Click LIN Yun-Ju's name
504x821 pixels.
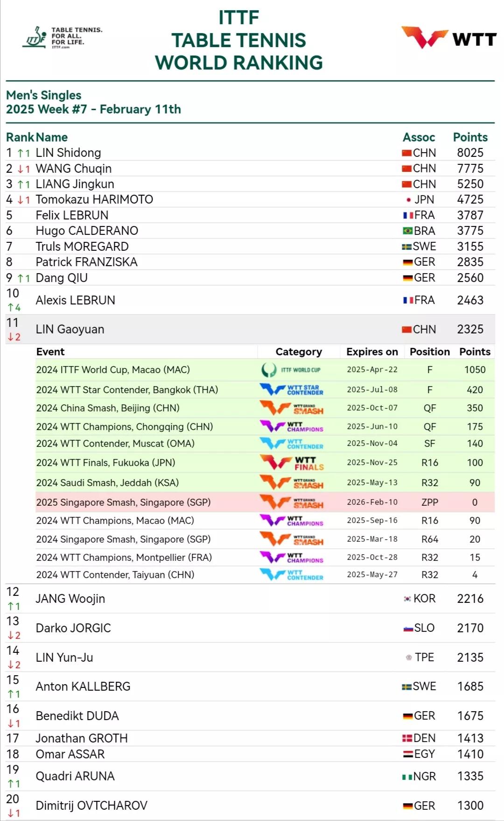[x=64, y=658]
